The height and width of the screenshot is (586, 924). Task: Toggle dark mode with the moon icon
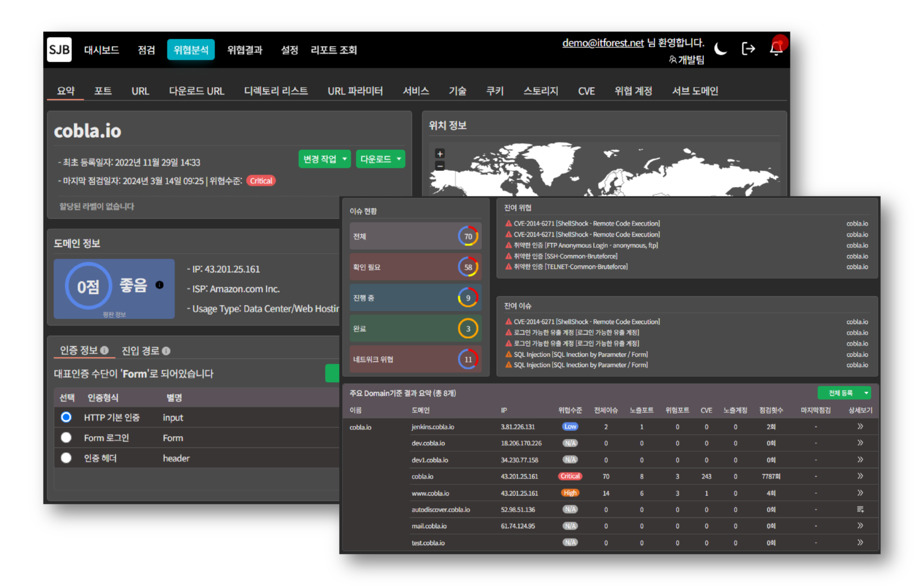coord(720,49)
